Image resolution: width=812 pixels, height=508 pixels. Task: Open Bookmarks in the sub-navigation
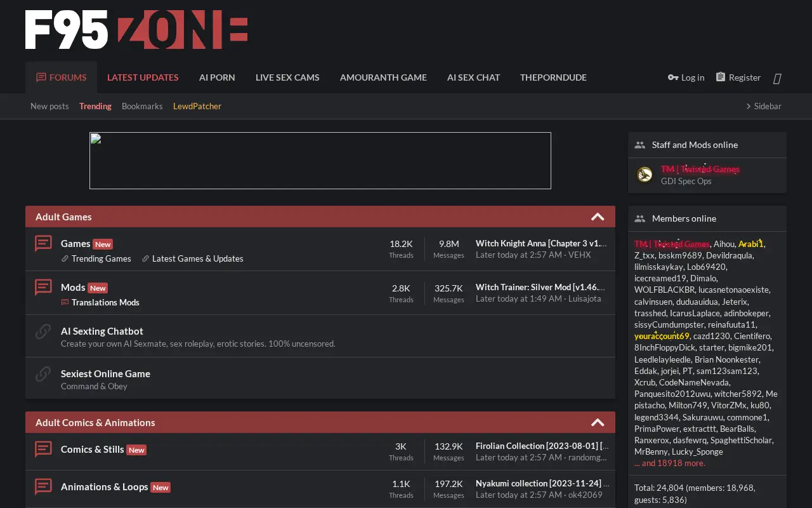[x=142, y=106]
